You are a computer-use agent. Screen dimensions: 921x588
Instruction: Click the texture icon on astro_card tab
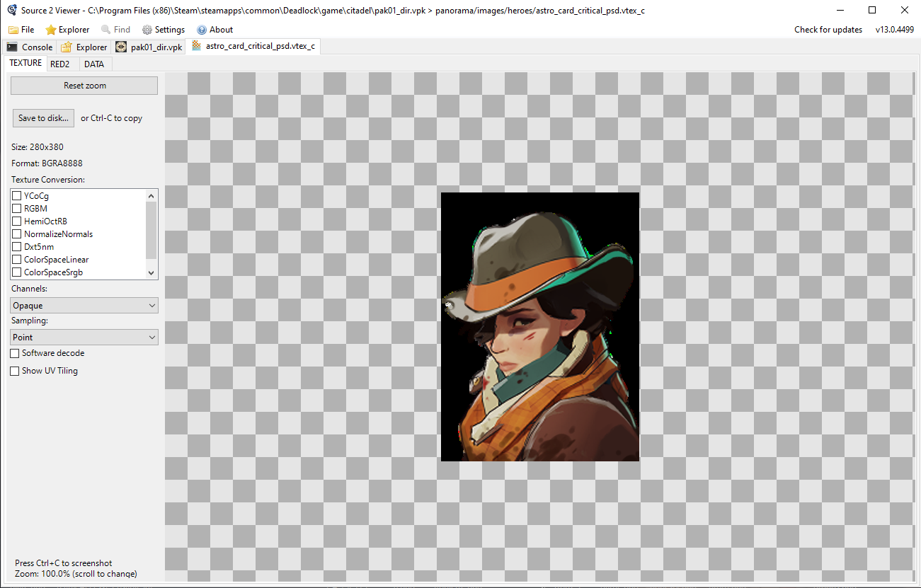tap(196, 47)
